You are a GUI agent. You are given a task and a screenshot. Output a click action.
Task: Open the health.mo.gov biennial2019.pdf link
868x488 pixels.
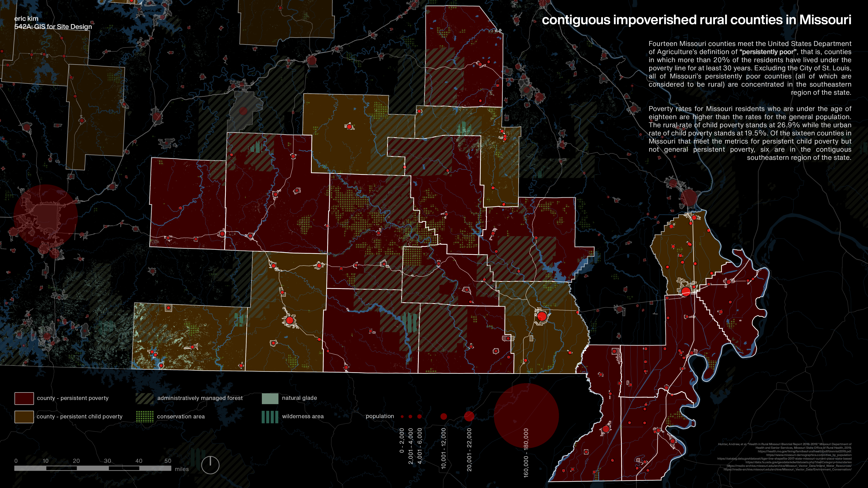pos(804,451)
